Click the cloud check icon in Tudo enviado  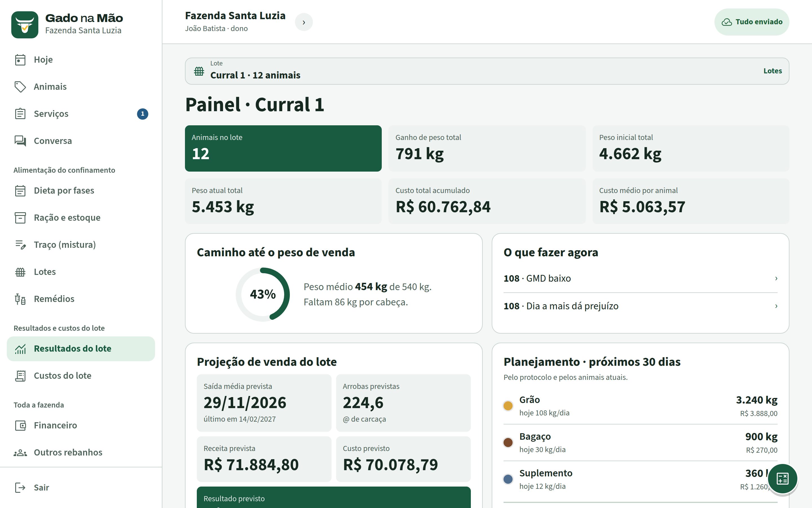727,22
